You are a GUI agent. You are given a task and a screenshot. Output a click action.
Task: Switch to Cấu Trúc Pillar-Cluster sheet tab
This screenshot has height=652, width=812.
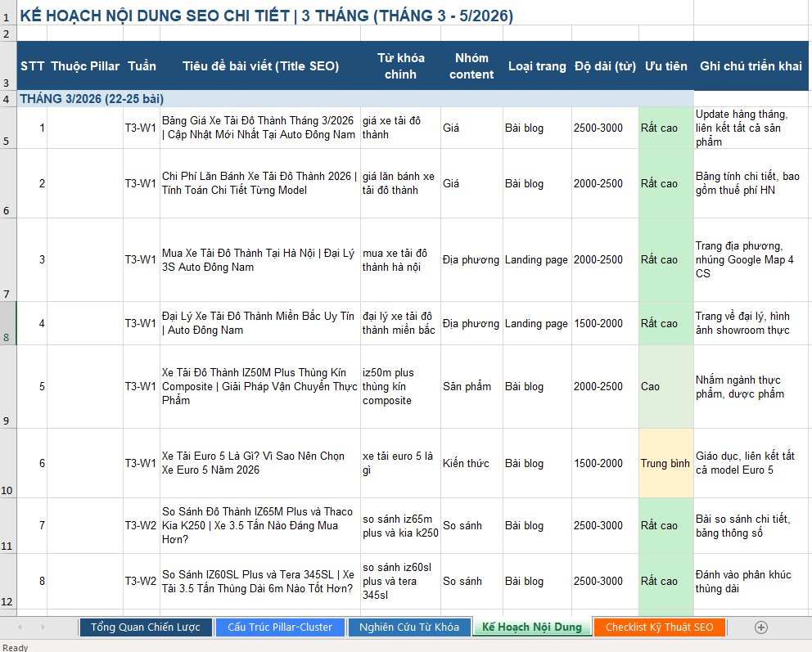(x=280, y=627)
